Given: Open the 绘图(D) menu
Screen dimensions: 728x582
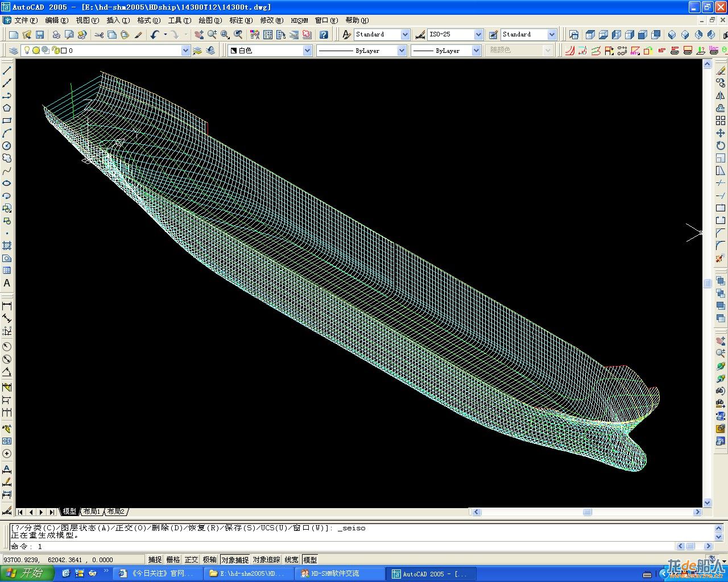Looking at the screenshot, I should point(210,20).
